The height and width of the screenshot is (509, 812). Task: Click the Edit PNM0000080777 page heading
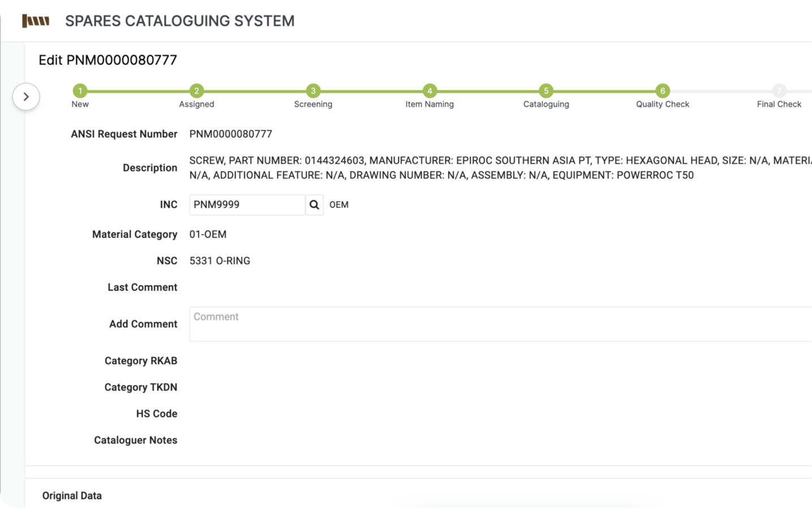click(108, 60)
